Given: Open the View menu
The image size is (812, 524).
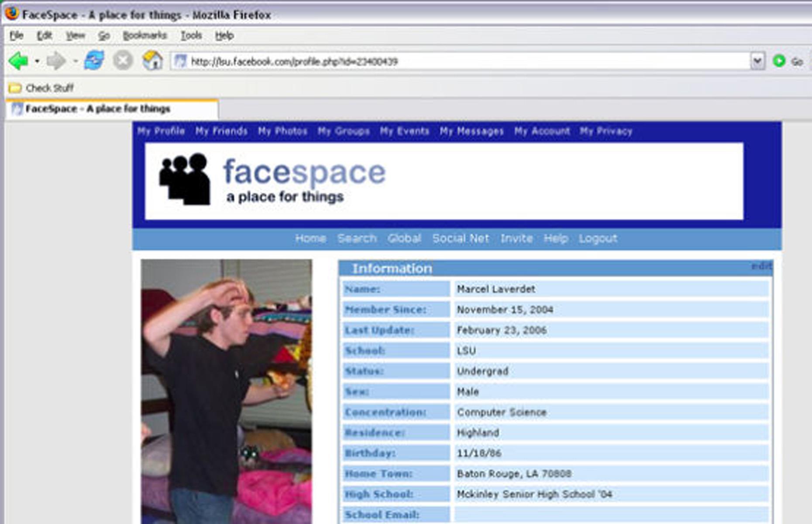Looking at the screenshot, I should click(75, 35).
